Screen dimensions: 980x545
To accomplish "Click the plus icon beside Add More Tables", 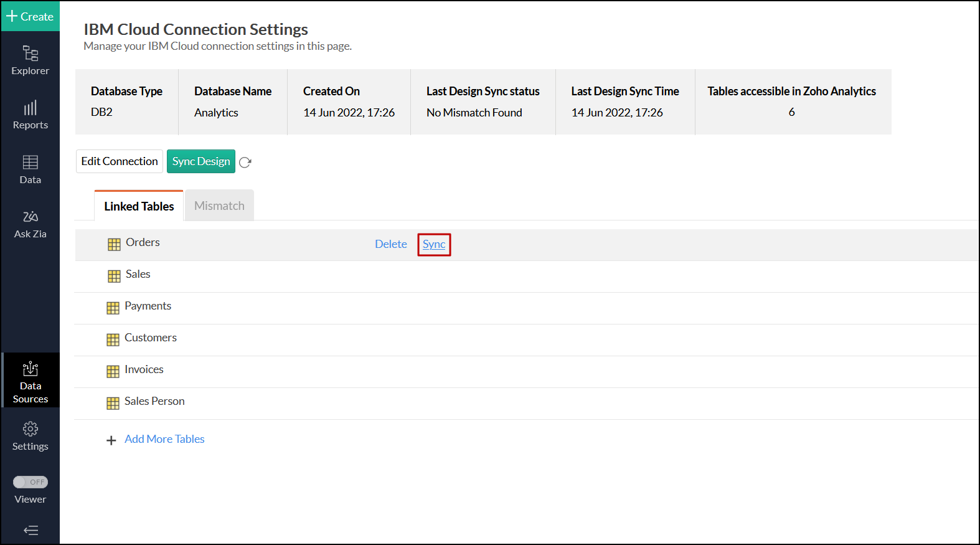I will 111,440.
